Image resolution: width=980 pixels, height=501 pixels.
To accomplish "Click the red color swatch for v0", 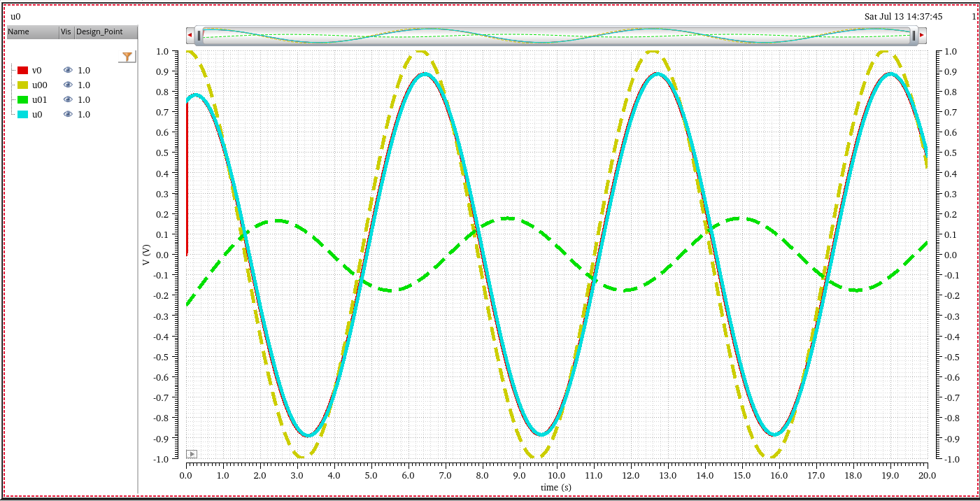I will [x=22, y=70].
